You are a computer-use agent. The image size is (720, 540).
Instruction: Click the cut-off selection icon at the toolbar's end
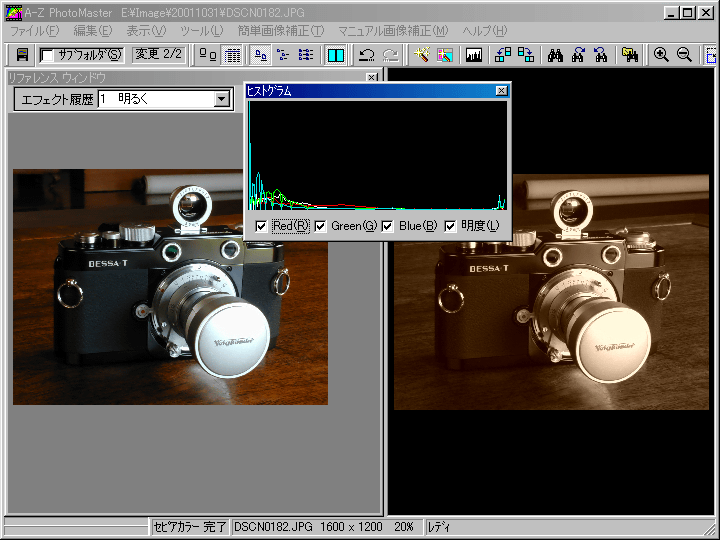coord(711,55)
